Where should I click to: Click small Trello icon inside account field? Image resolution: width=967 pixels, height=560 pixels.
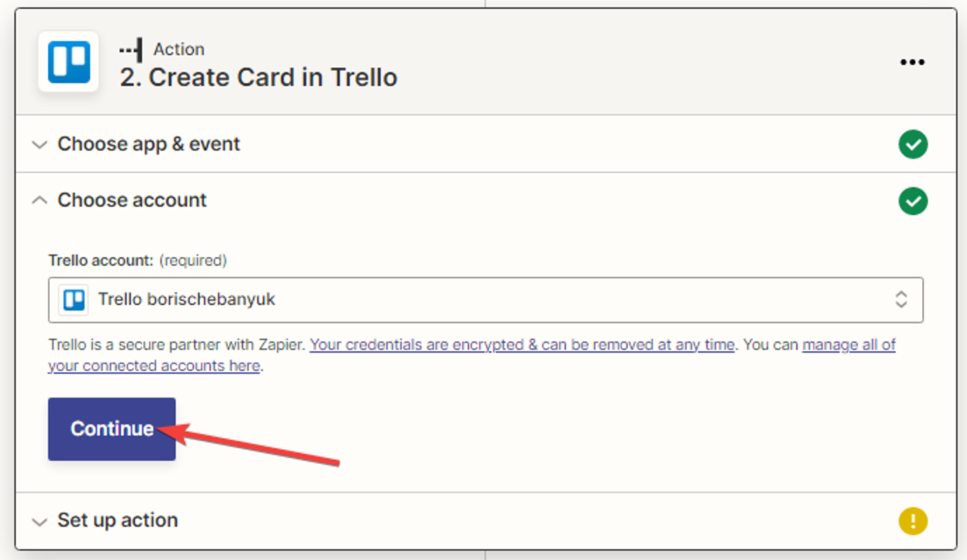pos(74,299)
